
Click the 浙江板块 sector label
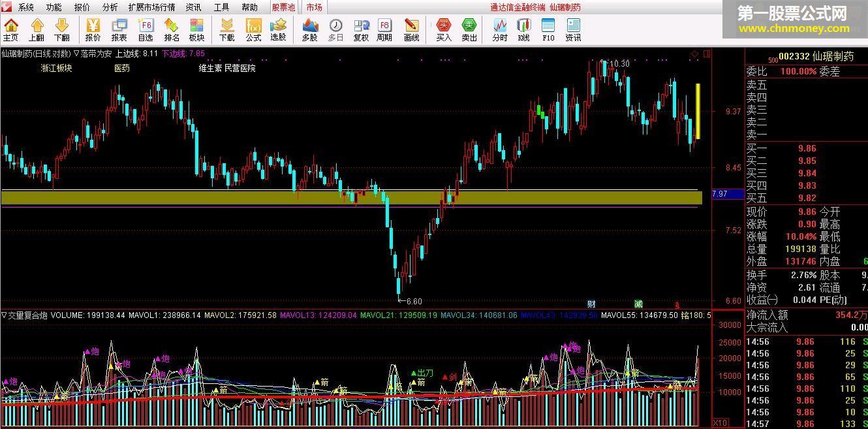point(56,68)
